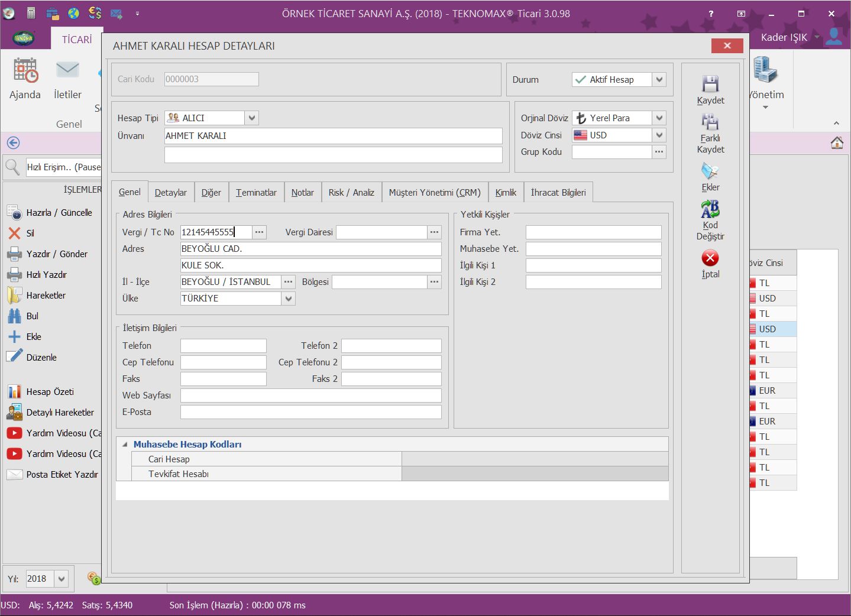This screenshot has height=616, width=851.
Task: Click the Kod Değiştir icon
Action: (710, 209)
